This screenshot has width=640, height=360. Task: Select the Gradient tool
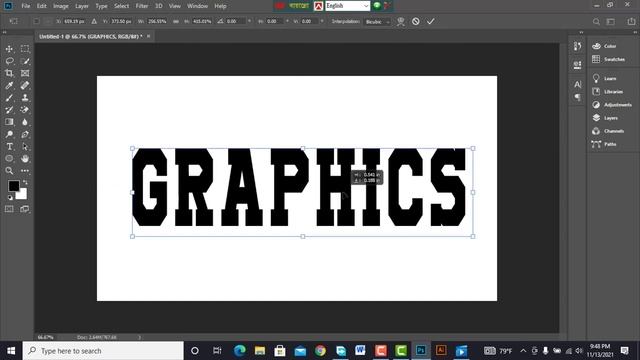click(x=9, y=122)
